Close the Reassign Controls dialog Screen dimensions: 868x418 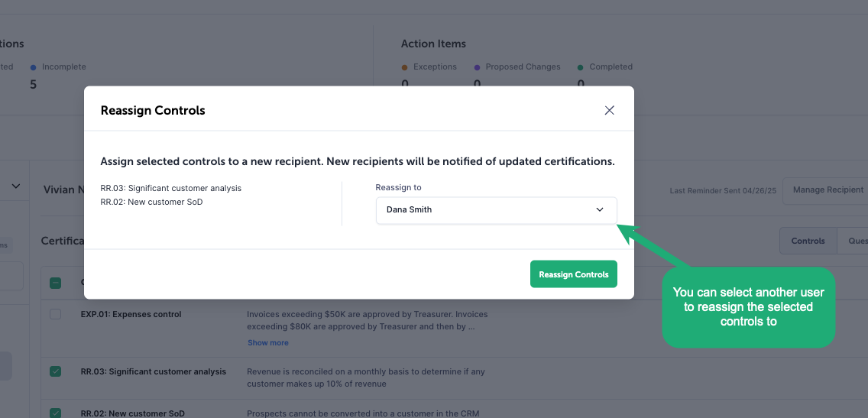point(609,110)
